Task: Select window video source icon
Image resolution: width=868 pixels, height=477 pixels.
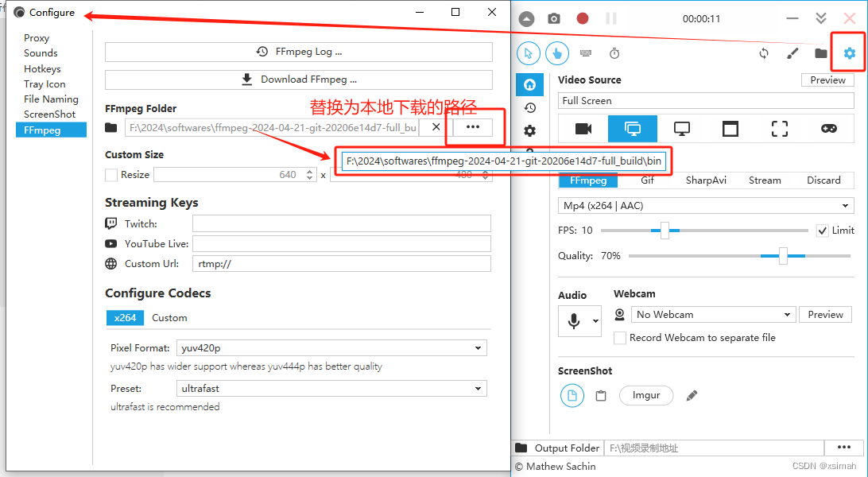Action: coord(730,129)
